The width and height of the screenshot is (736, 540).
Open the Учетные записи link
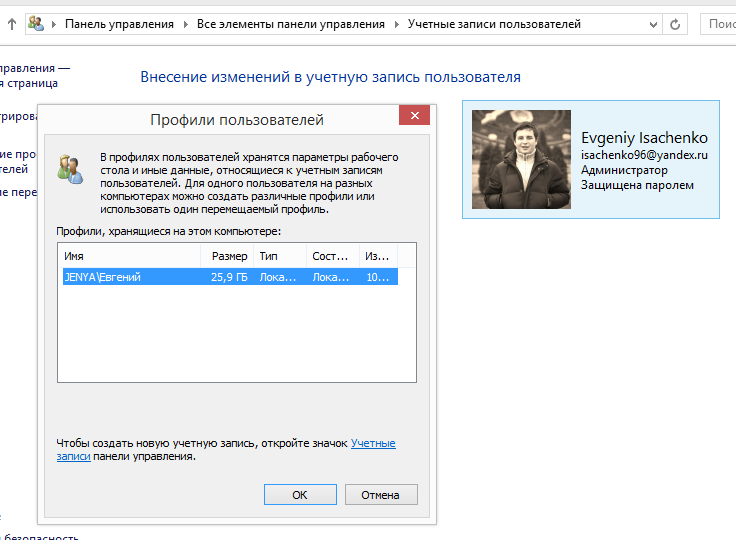click(373, 443)
